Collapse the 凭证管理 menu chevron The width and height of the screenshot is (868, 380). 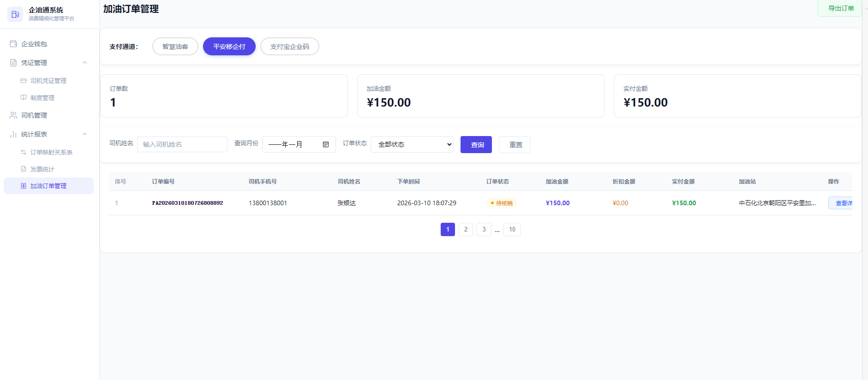(x=84, y=63)
